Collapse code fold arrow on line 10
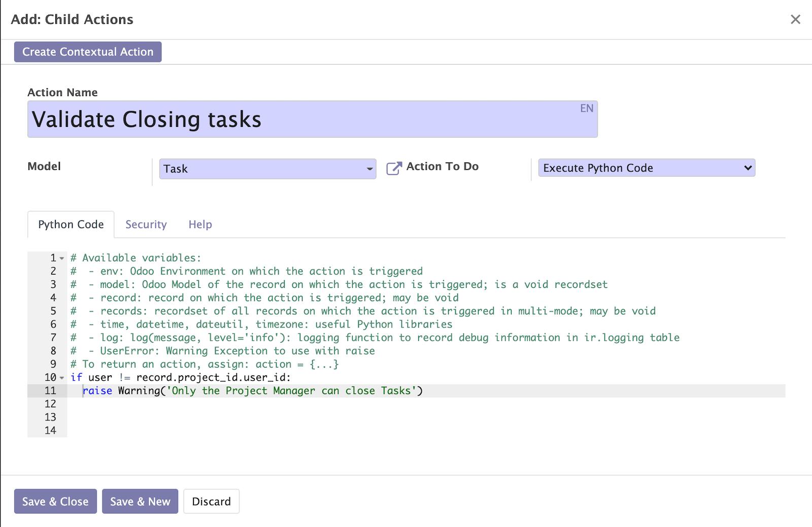The height and width of the screenshot is (527, 812). click(62, 378)
